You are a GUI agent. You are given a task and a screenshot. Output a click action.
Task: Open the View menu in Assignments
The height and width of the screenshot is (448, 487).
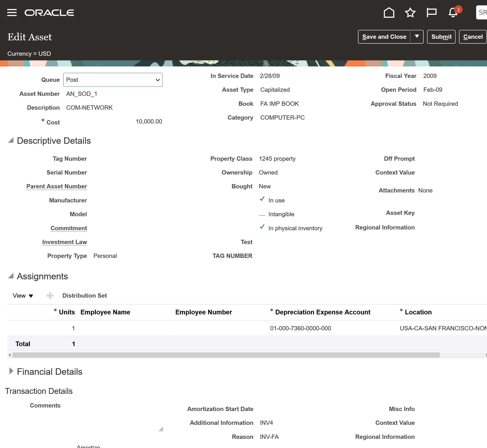coord(23,295)
